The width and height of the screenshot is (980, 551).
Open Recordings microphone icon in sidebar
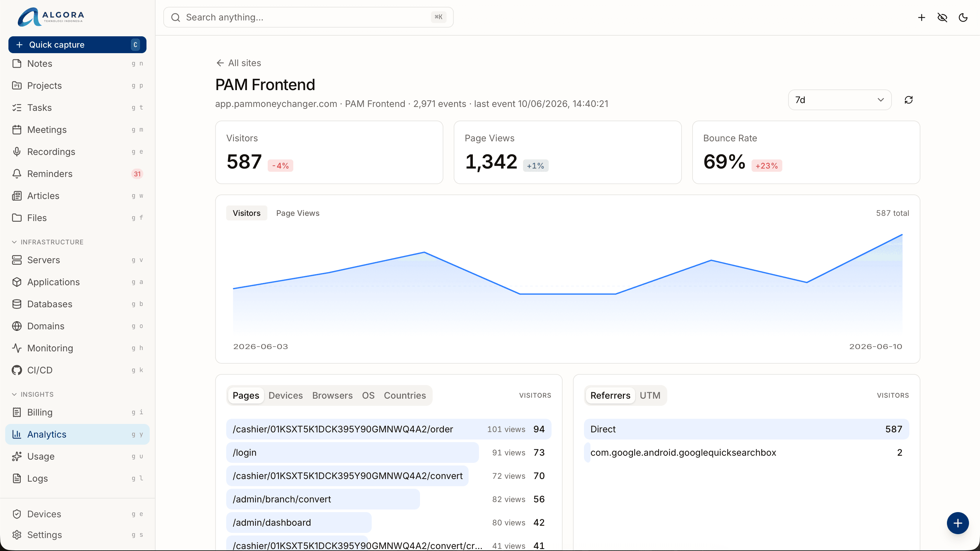coord(17,151)
